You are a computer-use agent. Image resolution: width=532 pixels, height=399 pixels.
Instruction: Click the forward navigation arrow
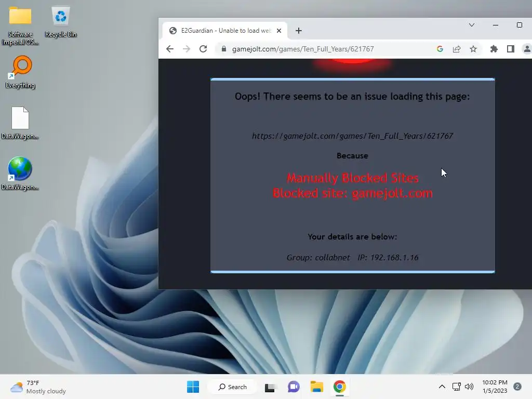point(187,49)
